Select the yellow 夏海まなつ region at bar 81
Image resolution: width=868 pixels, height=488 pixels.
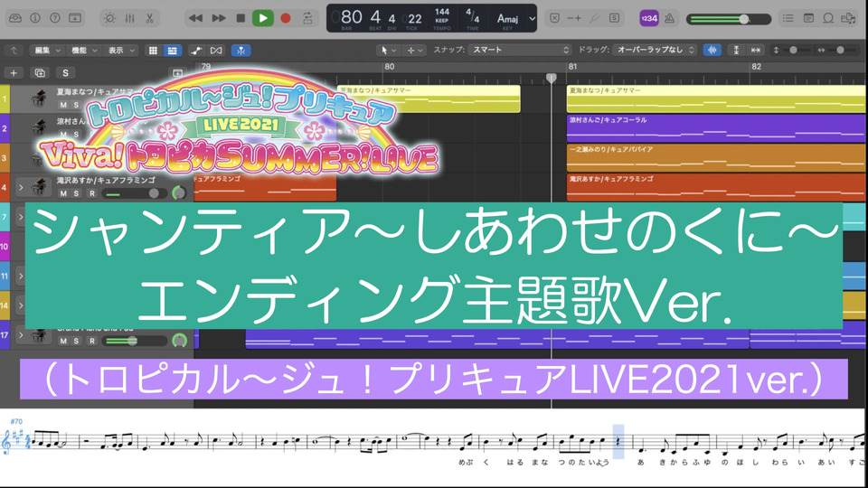click(x=716, y=99)
